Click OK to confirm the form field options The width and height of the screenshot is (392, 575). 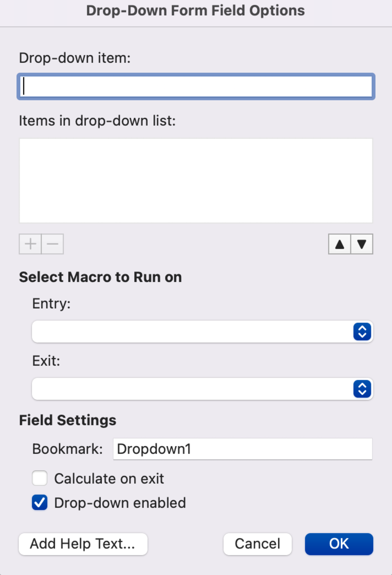tap(339, 544)
